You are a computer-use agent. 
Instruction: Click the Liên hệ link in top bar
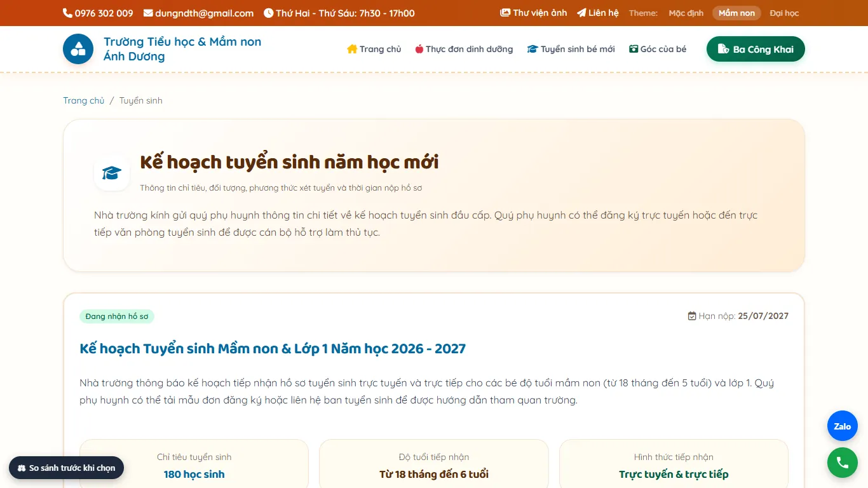click(598, 13)
